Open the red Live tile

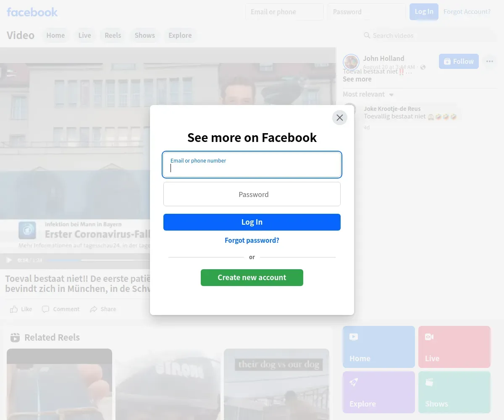coord(454,347)
